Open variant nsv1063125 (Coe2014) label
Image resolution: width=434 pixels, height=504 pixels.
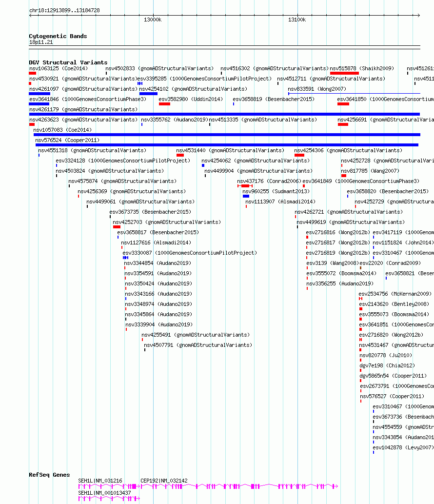click(x=59, y=68)
